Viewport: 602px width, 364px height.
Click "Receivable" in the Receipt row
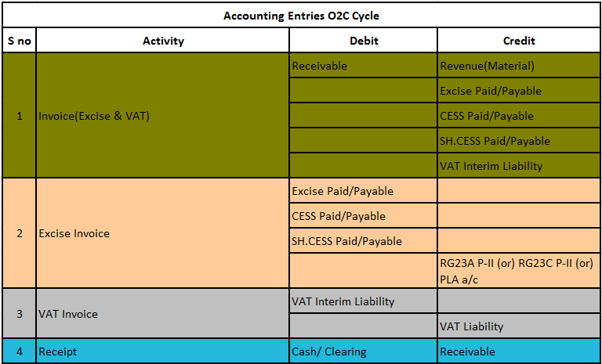[519, 351]
